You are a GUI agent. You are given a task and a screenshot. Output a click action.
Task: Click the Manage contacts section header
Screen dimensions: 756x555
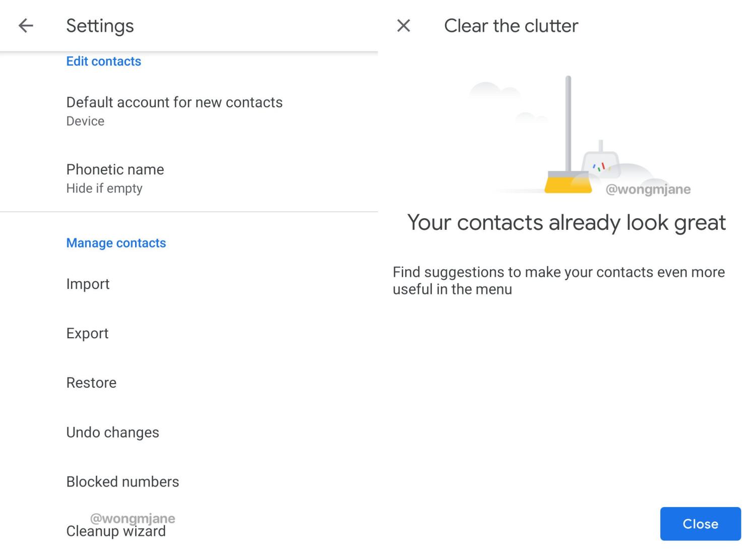(116, 243)
